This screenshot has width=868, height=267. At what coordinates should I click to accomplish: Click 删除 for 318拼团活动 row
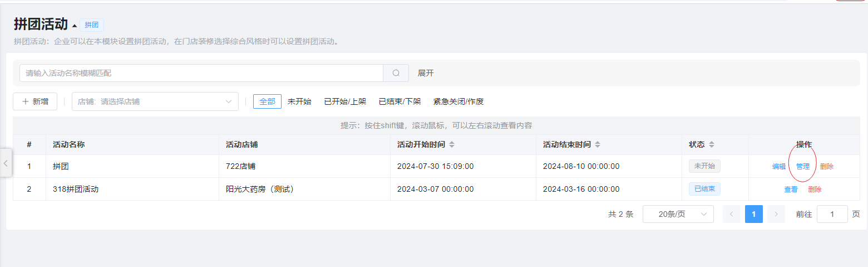[x=815, y=189]
